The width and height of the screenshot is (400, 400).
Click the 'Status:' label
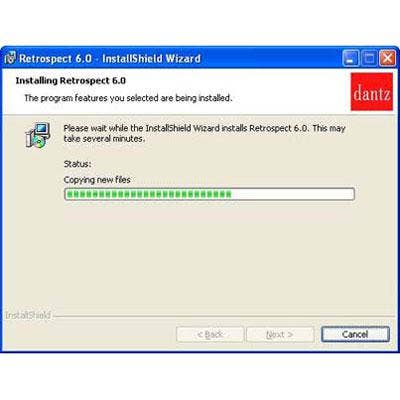tap(77, 164)
